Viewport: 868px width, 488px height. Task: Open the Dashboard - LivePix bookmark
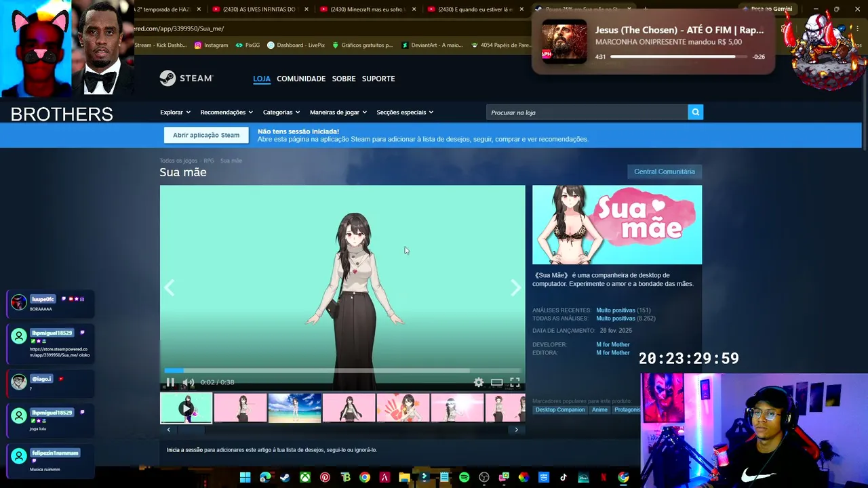pos(296,45)
